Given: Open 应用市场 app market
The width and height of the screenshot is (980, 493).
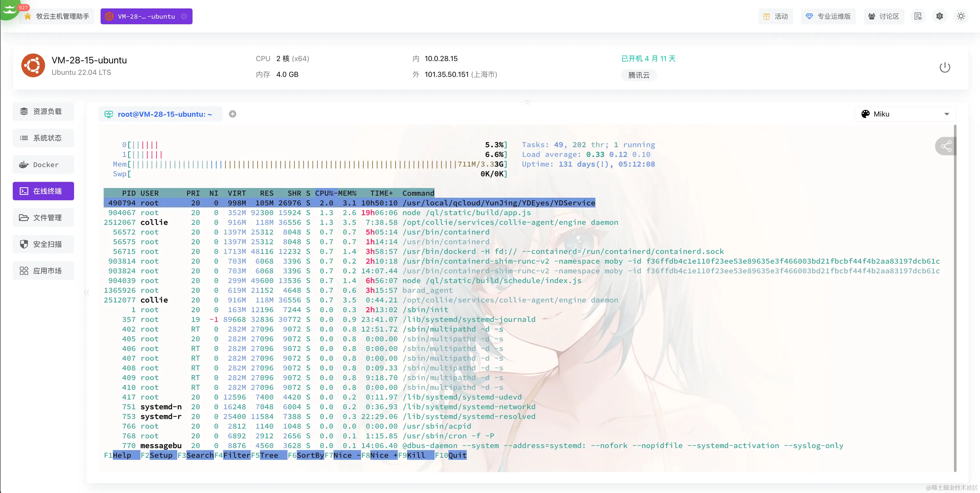Looking at the screenshot, I should 43,271.
